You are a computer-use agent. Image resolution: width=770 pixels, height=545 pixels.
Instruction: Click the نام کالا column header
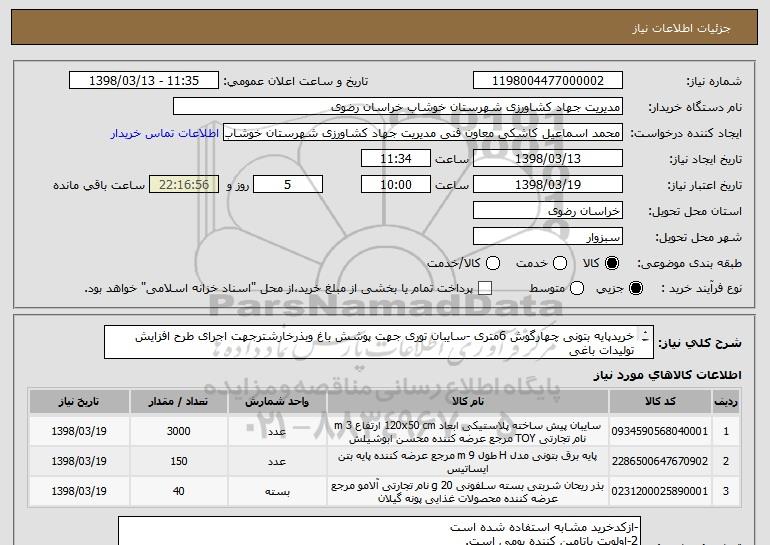468,402
